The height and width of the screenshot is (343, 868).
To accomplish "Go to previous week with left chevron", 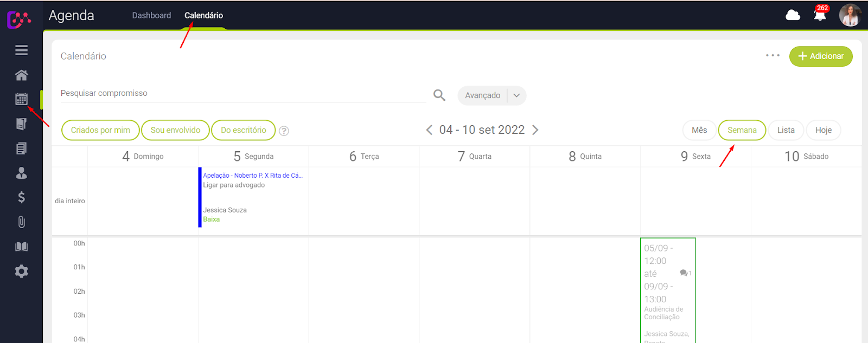I will tap(429, 130).
